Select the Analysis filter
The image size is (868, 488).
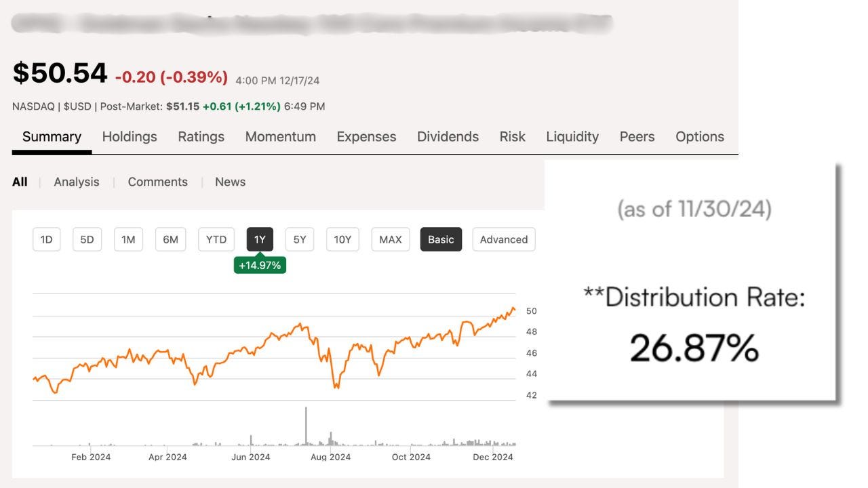point(76,182)
